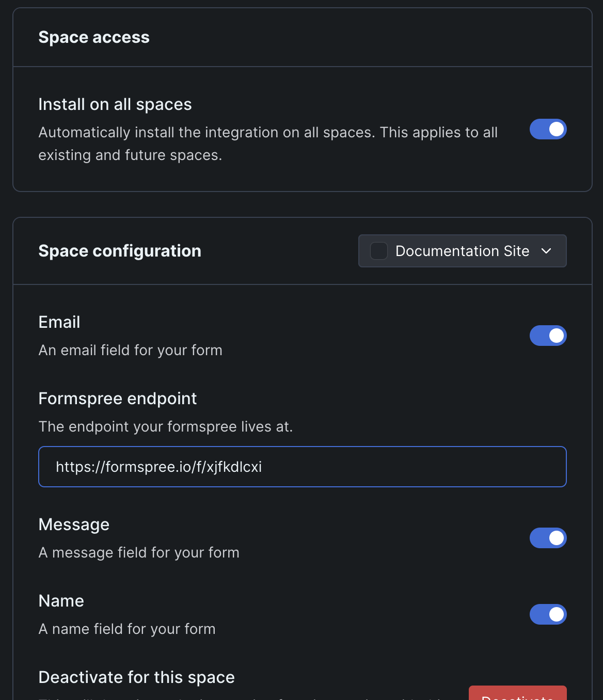The height and width of the screenshot is (700, 603).
Task: Click the "Space access" section heading
Action: 93,37
